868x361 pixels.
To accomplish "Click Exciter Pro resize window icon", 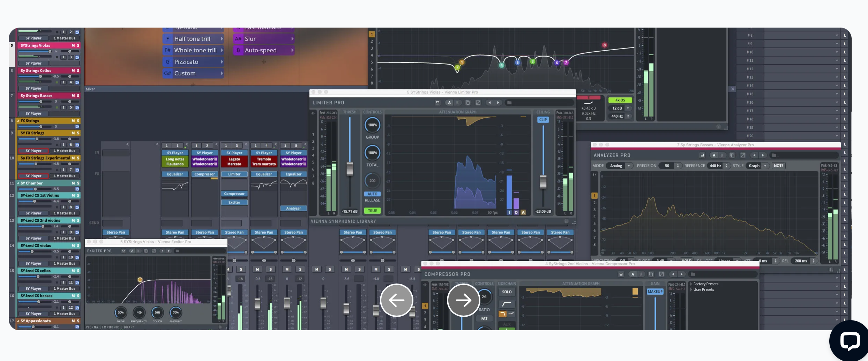I will click(x=154, y=251).
